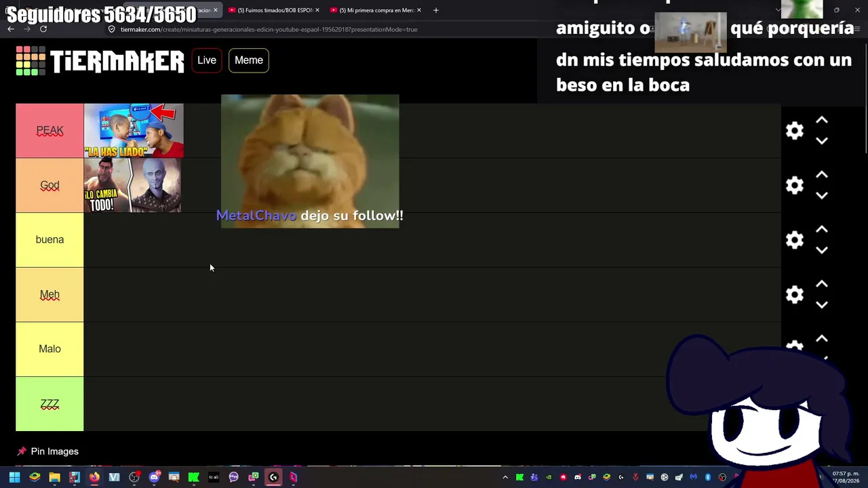This screenshot has width=868, height=488.
Task: Show hidden system tray icons
Action: point(505,477)
